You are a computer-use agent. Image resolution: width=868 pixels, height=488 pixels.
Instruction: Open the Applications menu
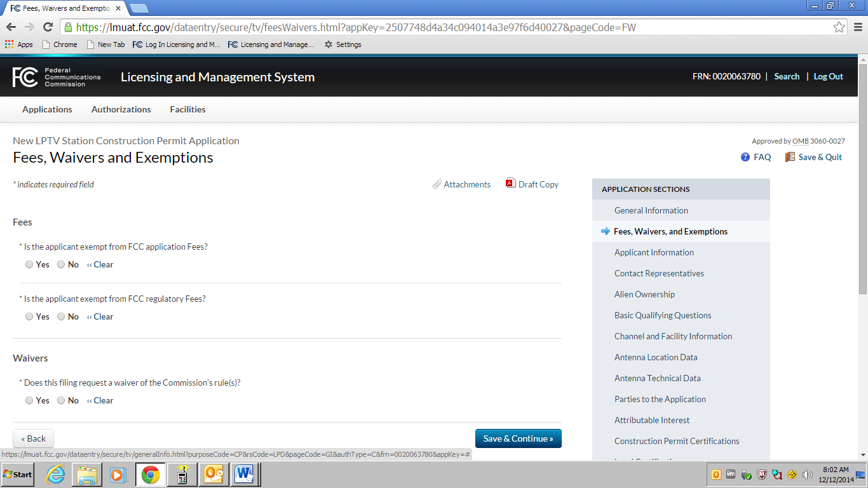tap(47, 109)
